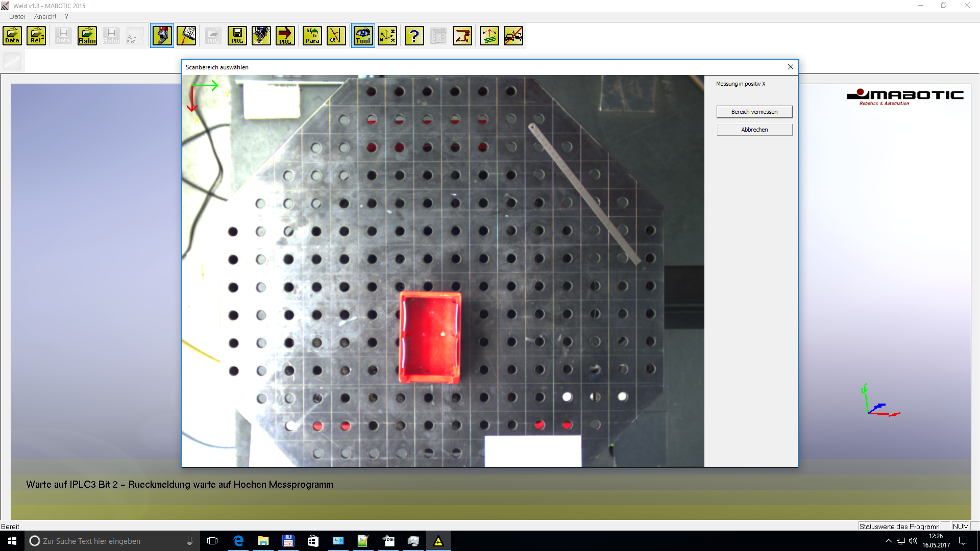Click the alpha angle tool icon
Viewport: 980px width, 551px height.
point(336,36)
